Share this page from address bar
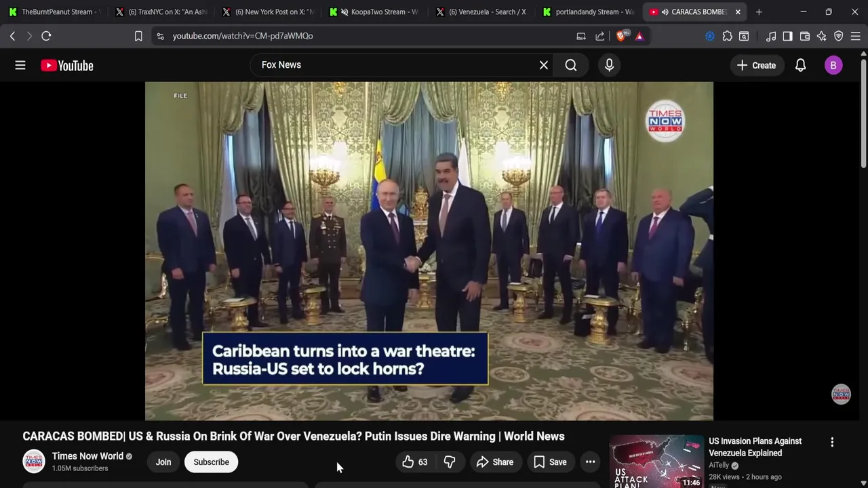The height and width of the screenshot is (488, 868). (x=599, y=36)
